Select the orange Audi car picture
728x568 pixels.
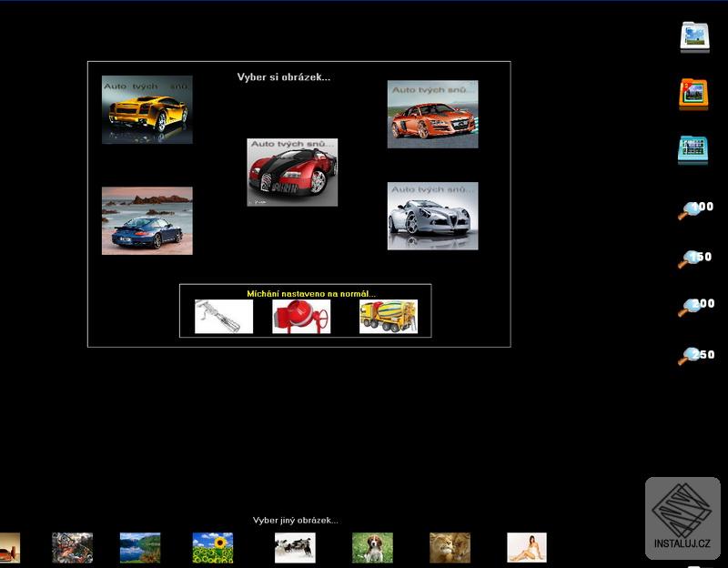433,115
